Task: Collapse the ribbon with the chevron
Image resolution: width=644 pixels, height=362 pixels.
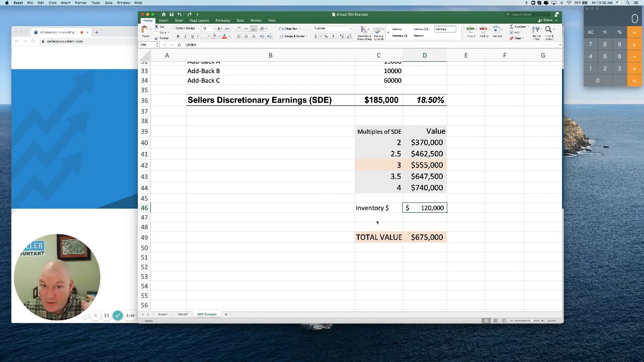Action: click(x=556, y=20)
